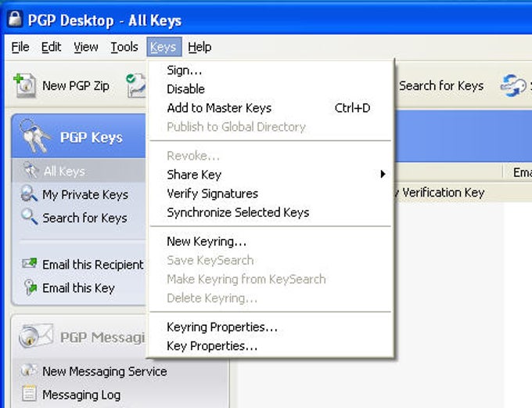This screenshot has height=408, width=532.
Task: Click the green-check envelope toolbar icon
Action: coord(135,85)
